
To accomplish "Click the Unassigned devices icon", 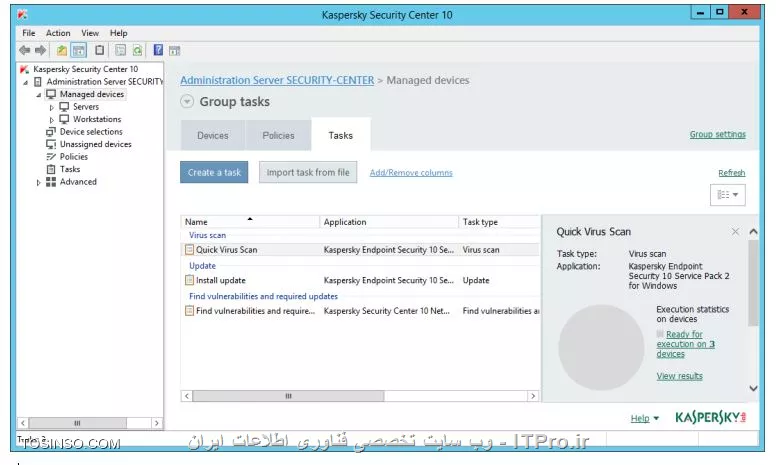I will [x=50, y=144].
